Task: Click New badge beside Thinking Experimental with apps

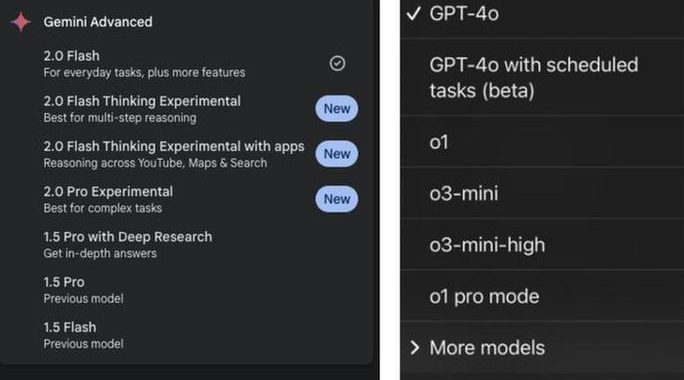Action: [x=337, y=154]
